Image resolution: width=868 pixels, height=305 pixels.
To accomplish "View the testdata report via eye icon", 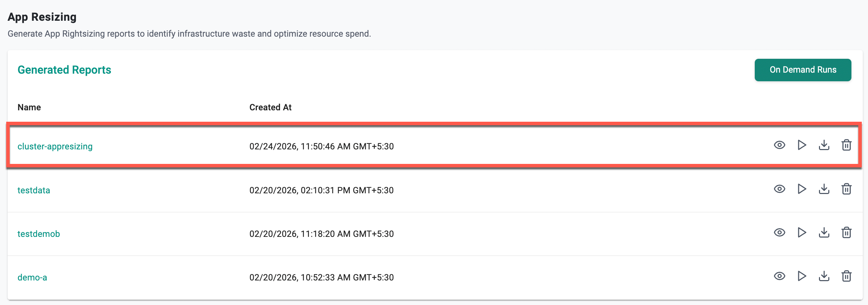I will pyautogui.click(x=779, y=189).
